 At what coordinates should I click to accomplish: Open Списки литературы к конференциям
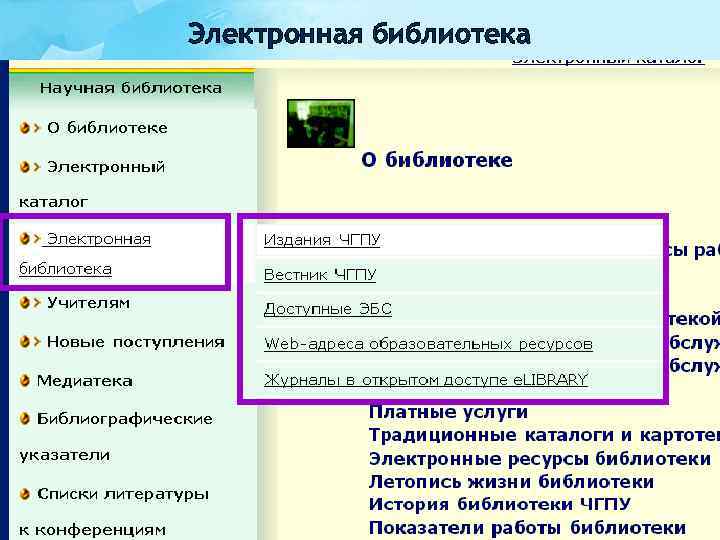(114, 512)
